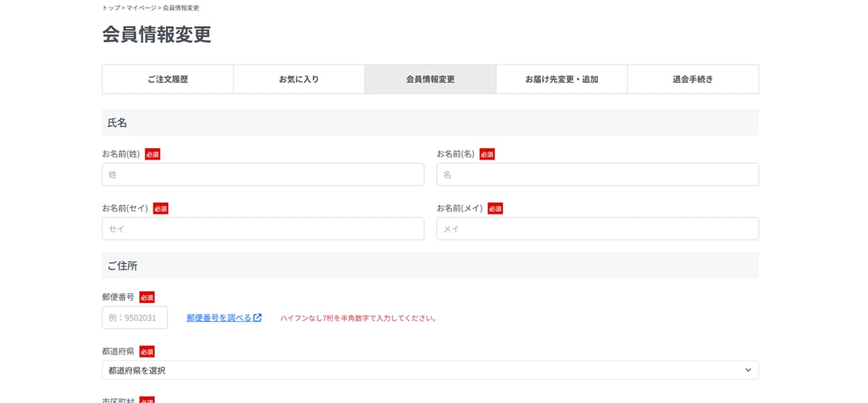Click the お名前(メイ) field label
Screen dimensions: 868x403
point(459,209)
